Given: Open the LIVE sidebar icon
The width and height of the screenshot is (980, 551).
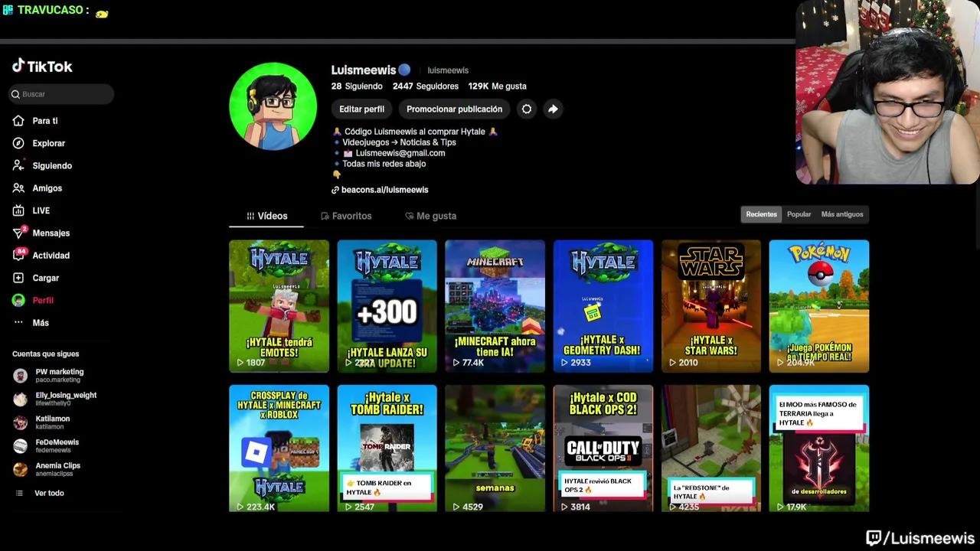Looking at the screenshot, I should pyautogui.click(x=18, y=210).
